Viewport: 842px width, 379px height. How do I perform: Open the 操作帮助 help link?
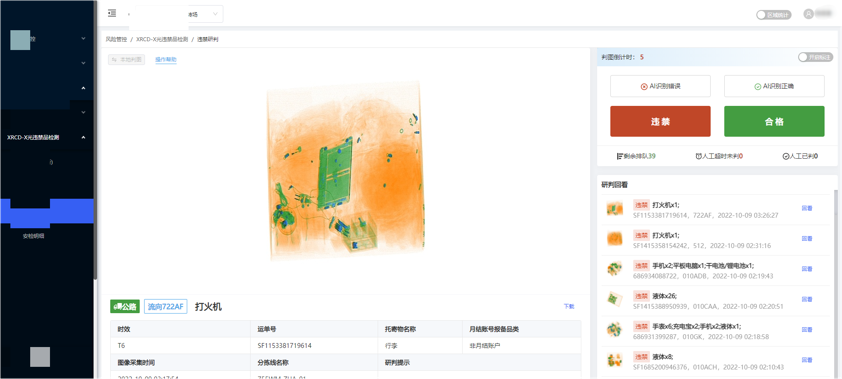pyautogui.click(x=166, y=60)
